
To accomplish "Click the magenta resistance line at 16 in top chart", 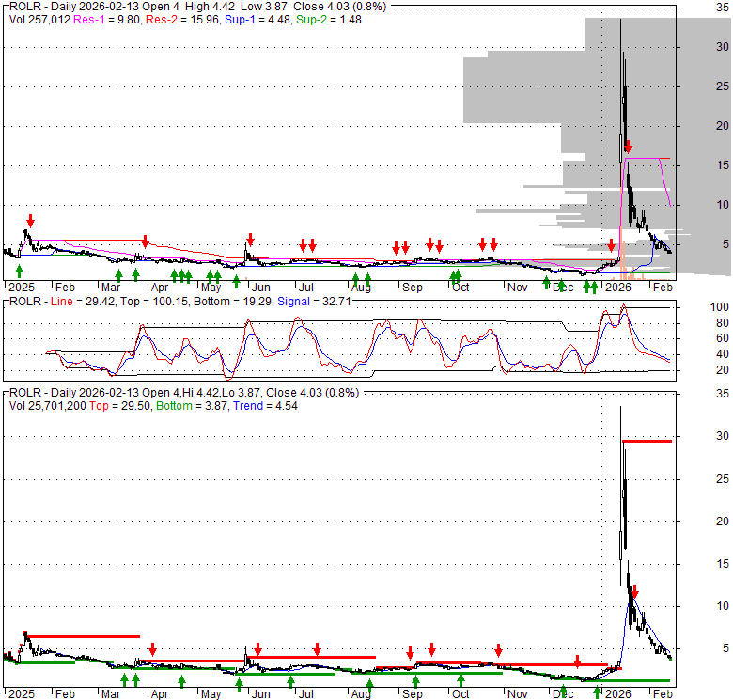I will tap(642, 159).
